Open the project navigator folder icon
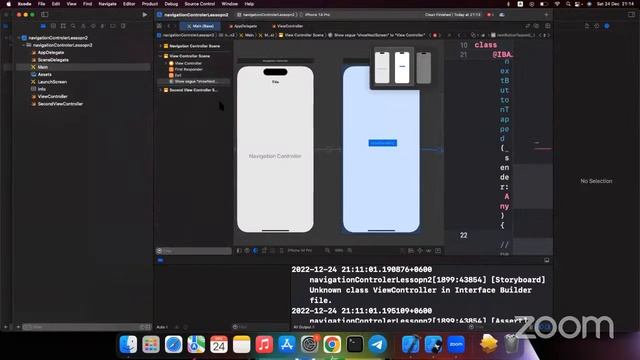This screenshot has width=640, height=360. [x=43, y=26]
